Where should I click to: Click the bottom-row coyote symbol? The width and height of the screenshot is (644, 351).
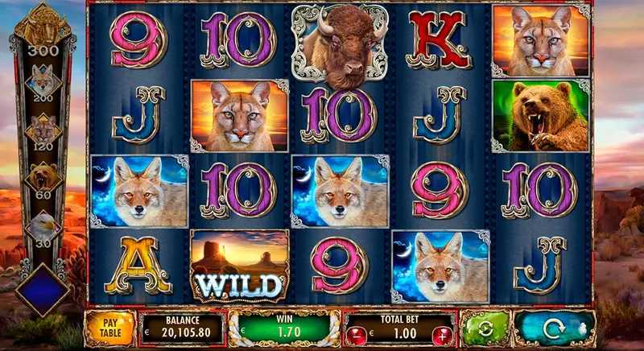click(440, 266)
